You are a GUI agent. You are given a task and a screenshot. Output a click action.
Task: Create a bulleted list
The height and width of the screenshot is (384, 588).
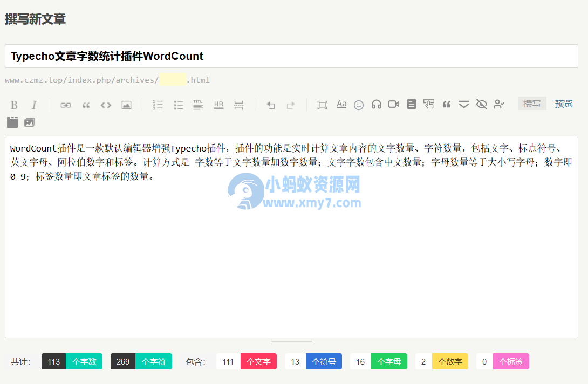pos(179,105)
